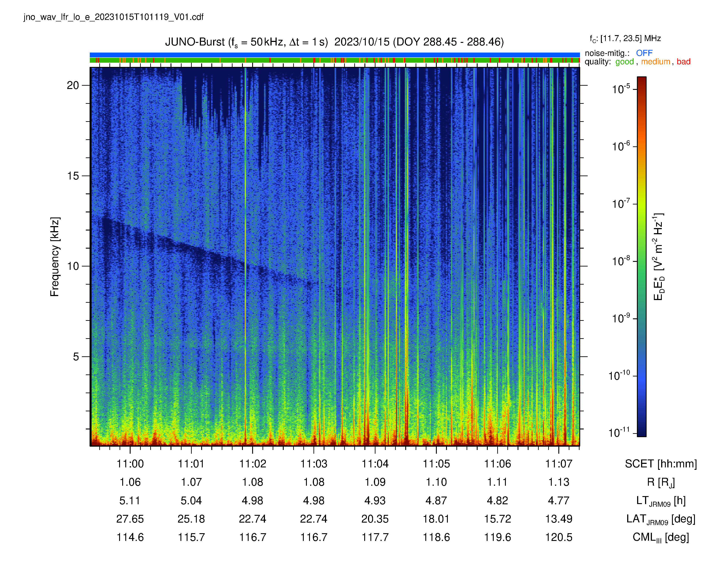Click the filename jno_wav_lfr_lo_e_20231015T101119_V01.cdf

coord(114,17)
